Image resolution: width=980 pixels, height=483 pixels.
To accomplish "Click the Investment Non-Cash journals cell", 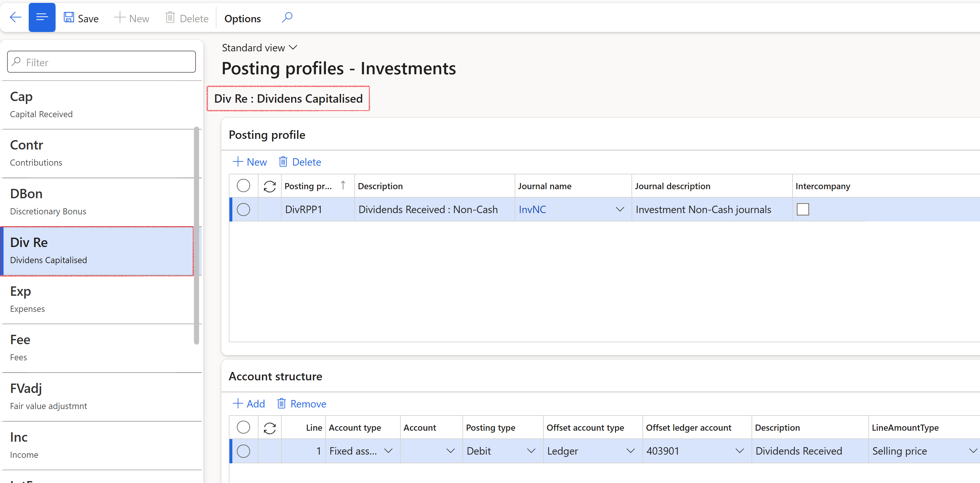I will (x=712, y=209).
